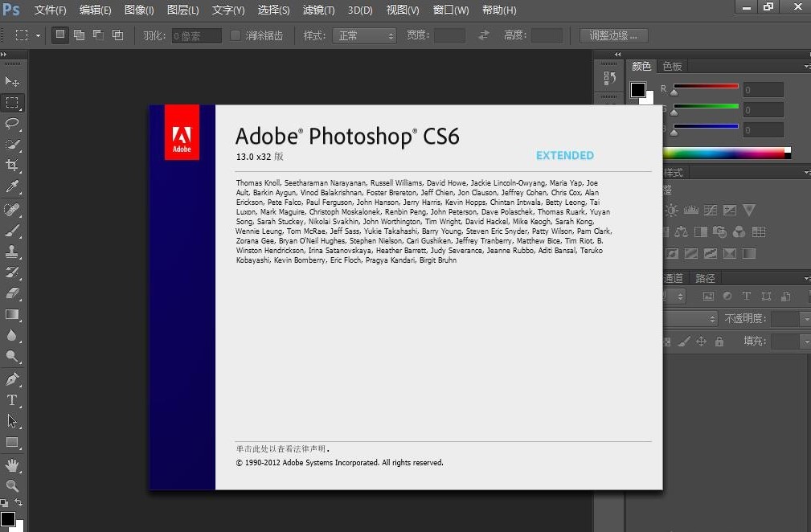This screenshot has height=532, width=811.
Task: Reset default foreground and background colors
Action: point(4,502)
